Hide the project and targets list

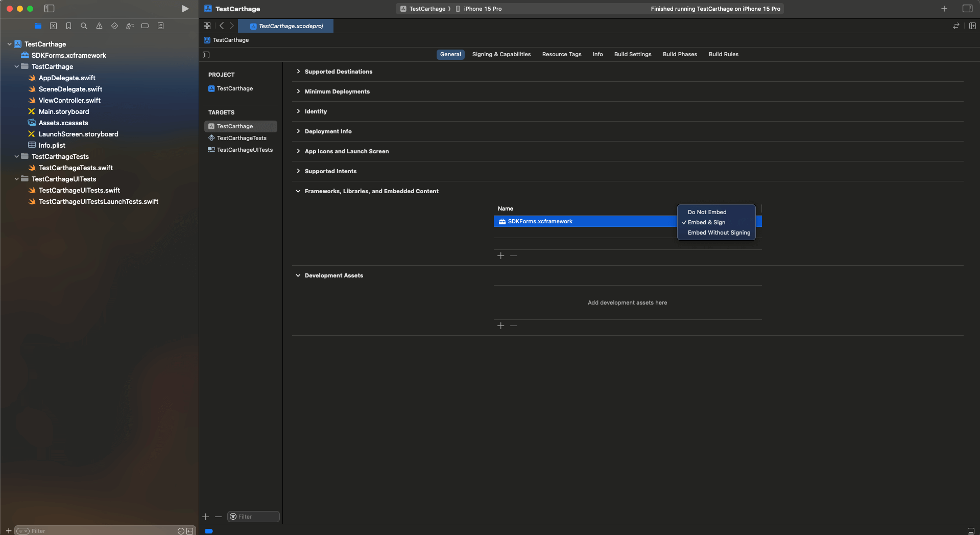coord(206,55)
